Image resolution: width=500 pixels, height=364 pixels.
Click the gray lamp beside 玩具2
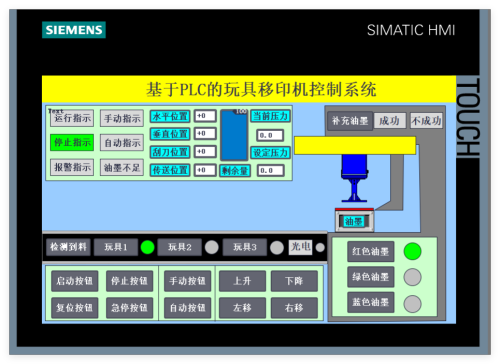[212, 247]
